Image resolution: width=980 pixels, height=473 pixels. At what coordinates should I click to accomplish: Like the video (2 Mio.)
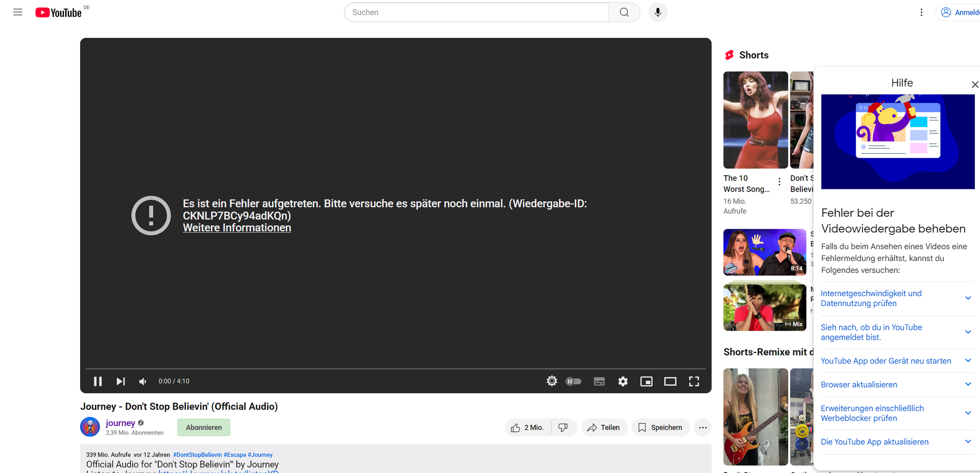(528, 428)
